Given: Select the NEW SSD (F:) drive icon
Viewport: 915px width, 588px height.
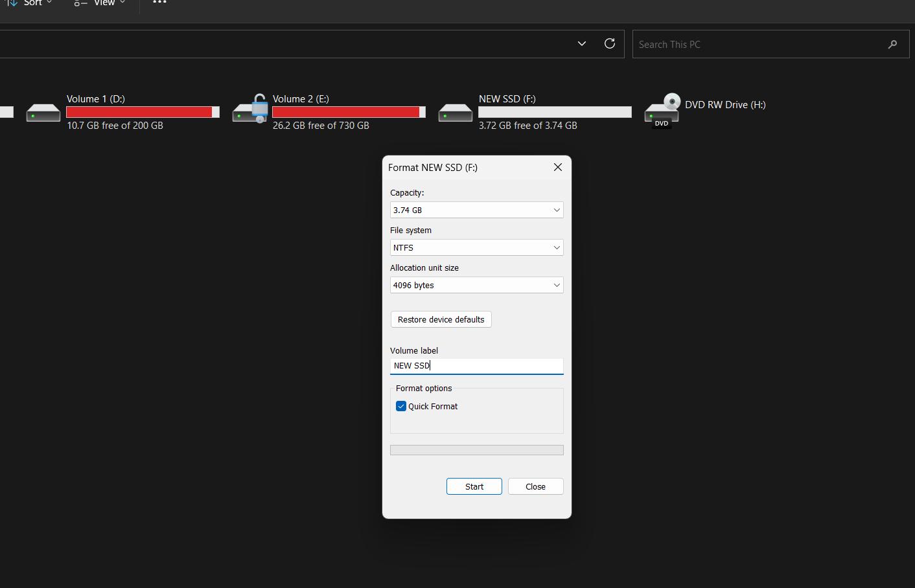Looking at the screenshot, I should [x=456, y=111].
